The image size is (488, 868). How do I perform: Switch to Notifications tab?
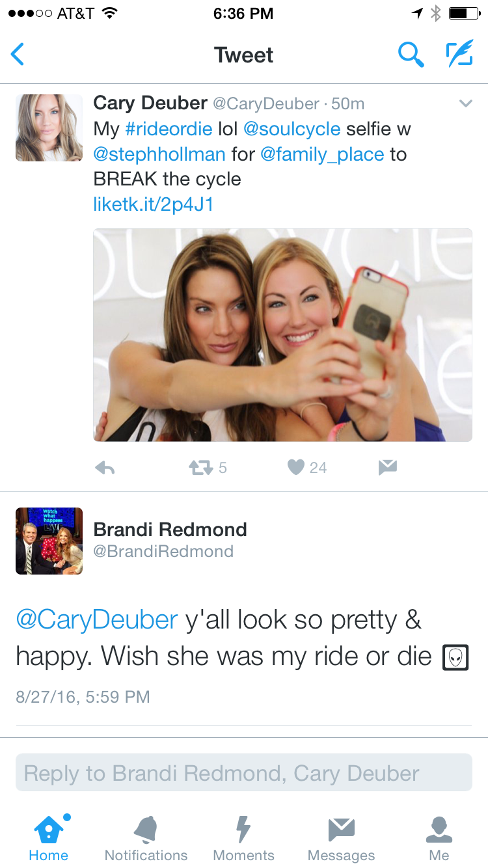click(146, 838)
